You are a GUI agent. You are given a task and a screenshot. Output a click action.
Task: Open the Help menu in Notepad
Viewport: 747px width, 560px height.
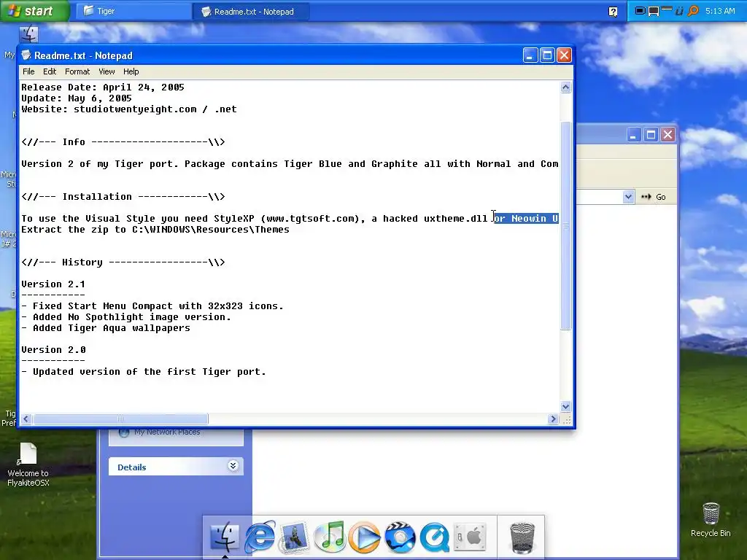[131, 71]
